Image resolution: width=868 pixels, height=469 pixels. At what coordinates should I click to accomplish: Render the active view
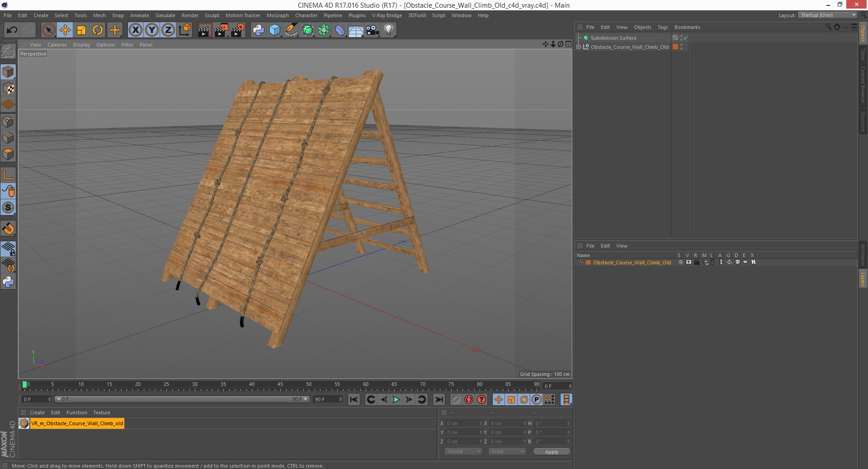click(x=204, y=30)
